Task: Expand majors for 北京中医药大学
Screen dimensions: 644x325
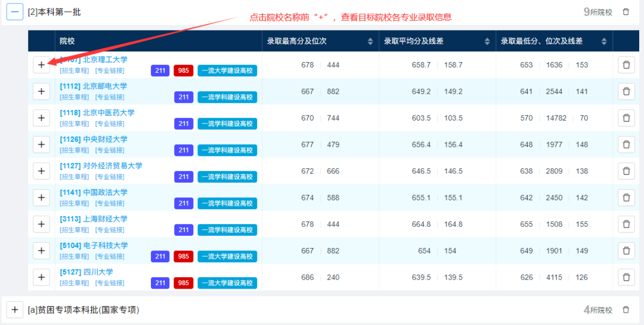Action: [x=42, y=118]
